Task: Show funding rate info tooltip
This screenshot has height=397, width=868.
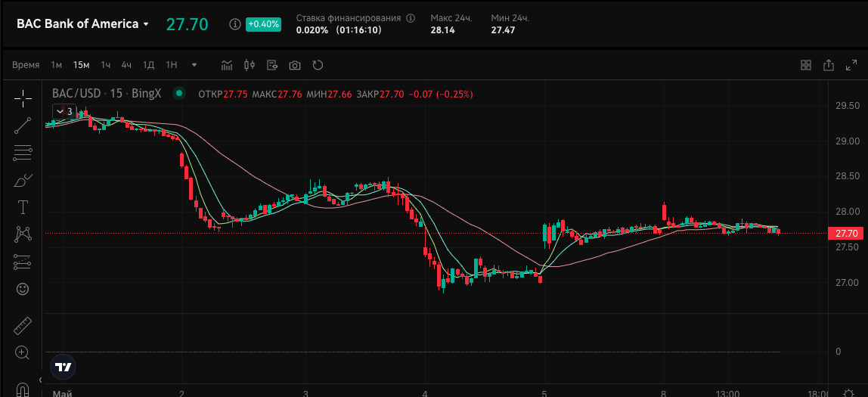Action: [411, 18]
